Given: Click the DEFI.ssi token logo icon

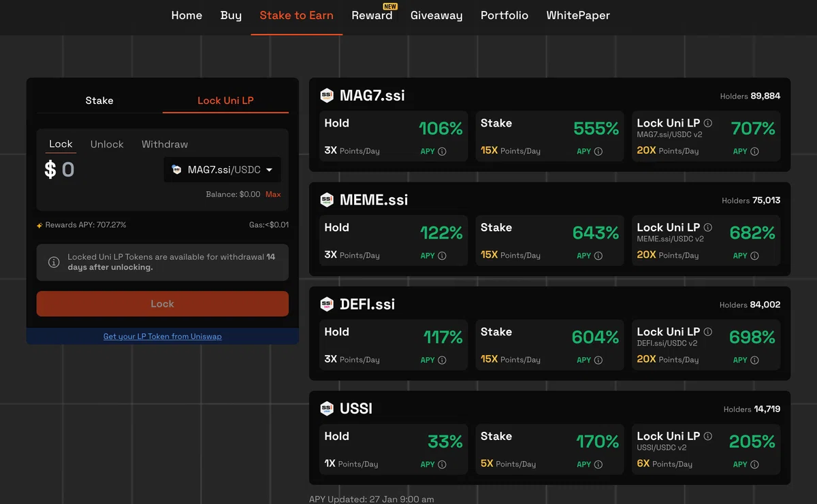Looking at the screenshot, I should tap(327, 303).
